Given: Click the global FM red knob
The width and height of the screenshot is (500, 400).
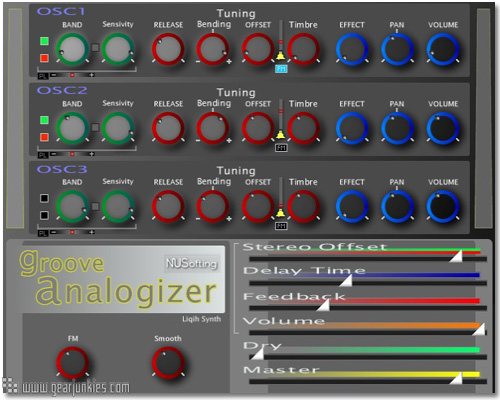Looking at the screenshot, I should [x=73, y=363].
